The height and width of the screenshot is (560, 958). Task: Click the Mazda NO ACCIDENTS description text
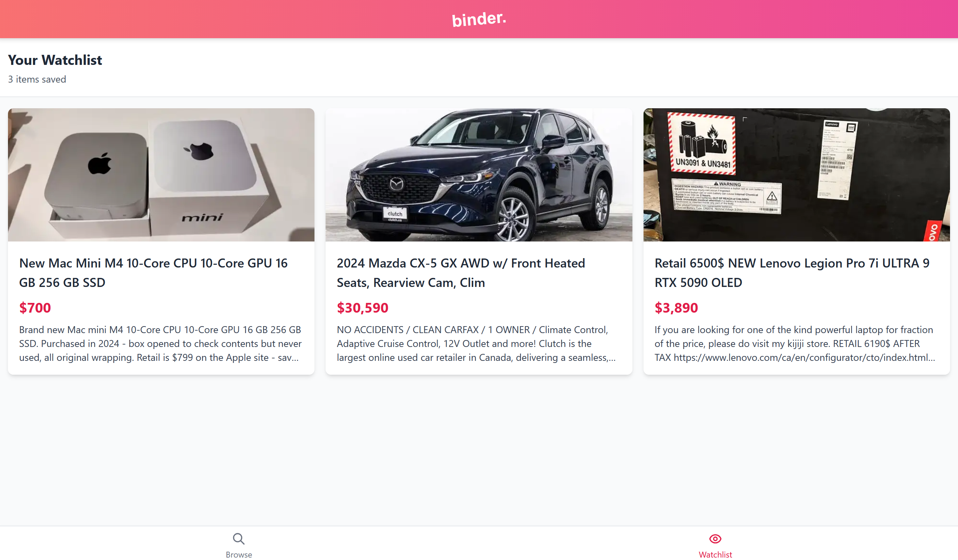[x=476, y=343]
